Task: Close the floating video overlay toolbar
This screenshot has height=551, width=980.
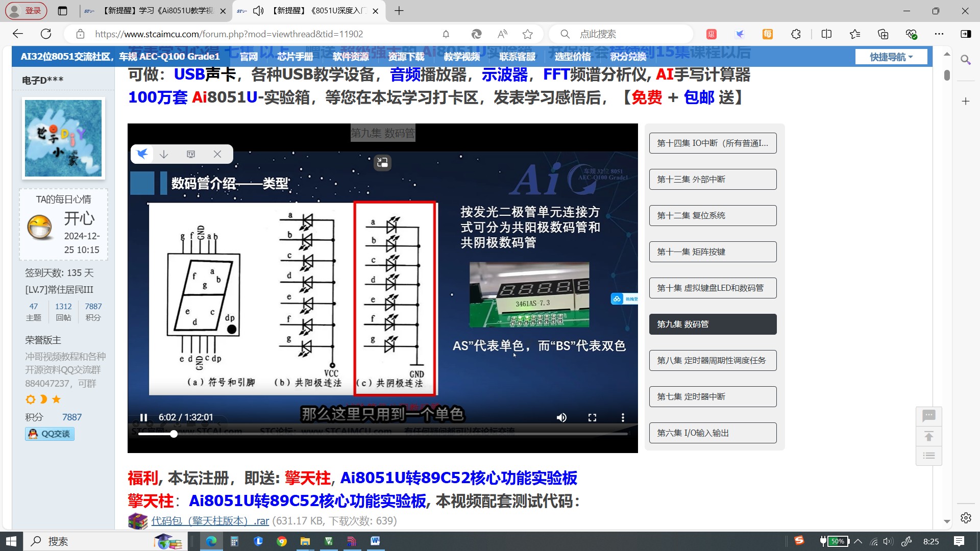Action: (x=217, y=154)
